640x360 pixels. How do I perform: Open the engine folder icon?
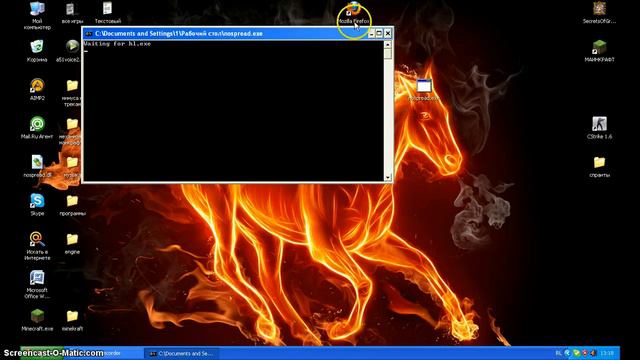tap(72, 239)
